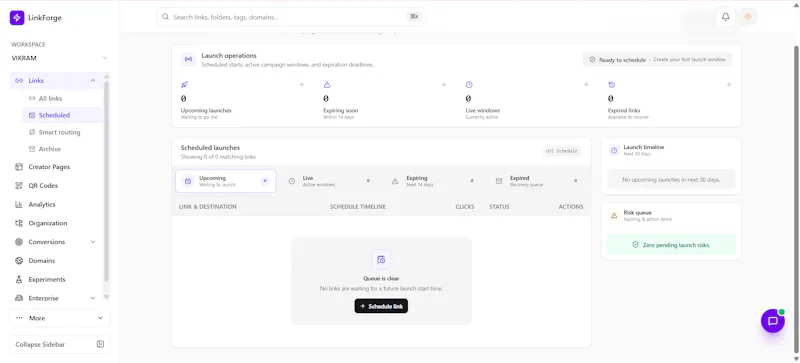
Task: Click the Expired links history icon
Action: tap(612, 85)
